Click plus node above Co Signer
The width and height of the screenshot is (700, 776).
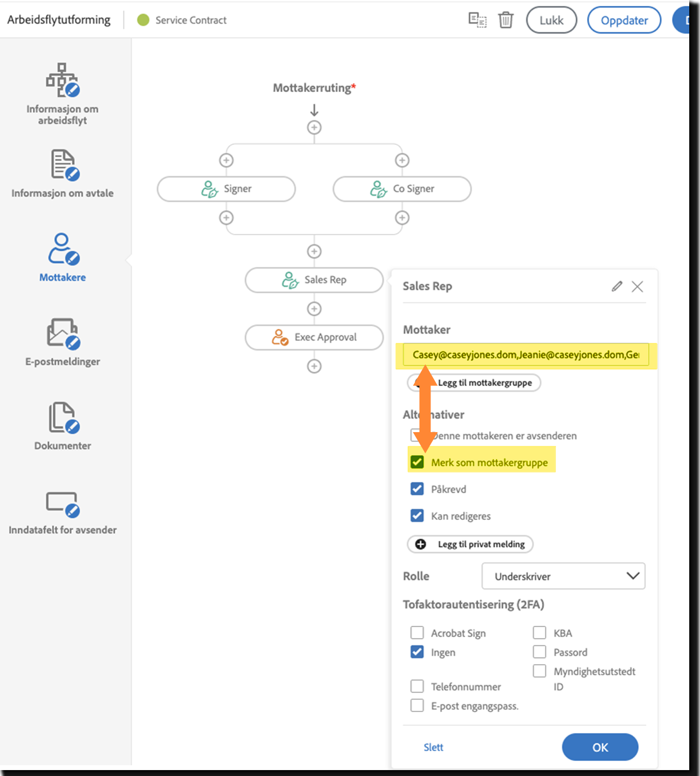point(402,160)
